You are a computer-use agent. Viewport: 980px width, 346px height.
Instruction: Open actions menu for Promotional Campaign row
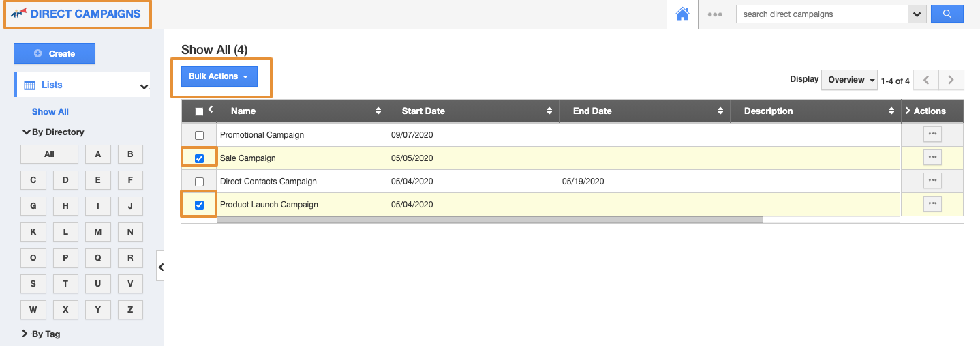pos(932,134)
